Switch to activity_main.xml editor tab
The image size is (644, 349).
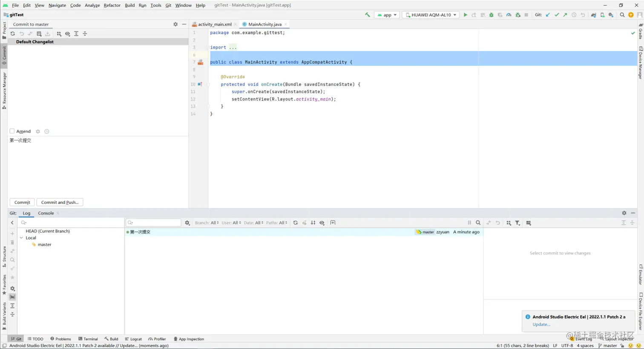click(214, 24)
